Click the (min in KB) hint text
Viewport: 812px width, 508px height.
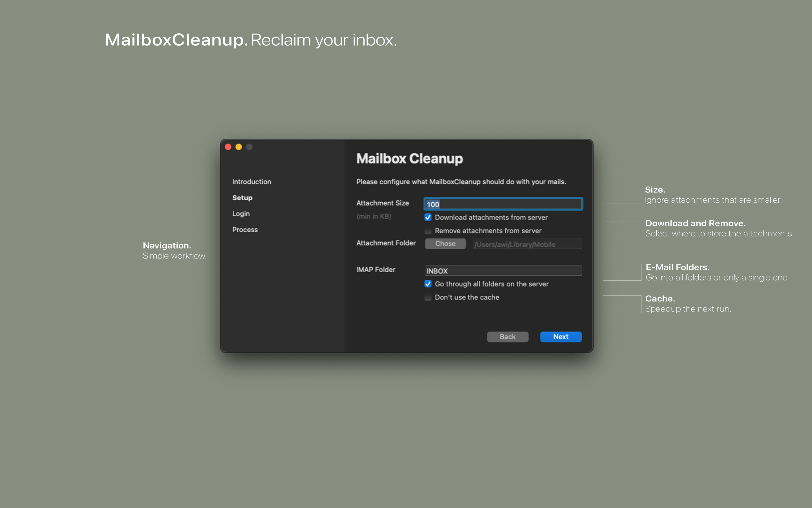(374, 216)
